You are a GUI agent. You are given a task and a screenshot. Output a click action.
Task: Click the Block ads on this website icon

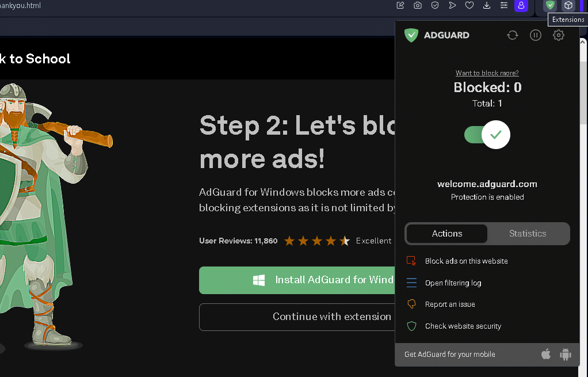411,261
